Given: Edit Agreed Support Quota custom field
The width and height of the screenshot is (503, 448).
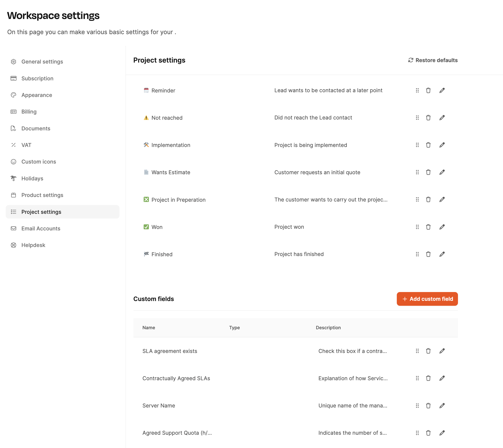Looking at the screenshot, I should (442, 433).
